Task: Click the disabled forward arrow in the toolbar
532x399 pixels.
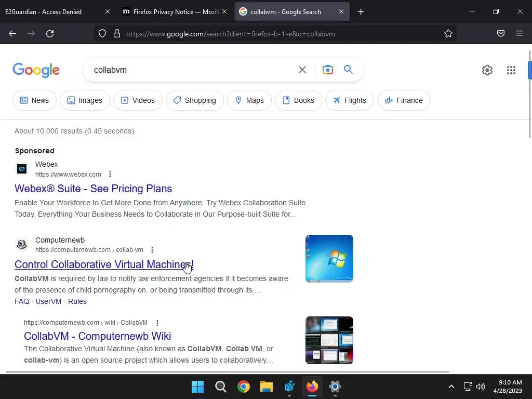Action: tap(31, 34)
